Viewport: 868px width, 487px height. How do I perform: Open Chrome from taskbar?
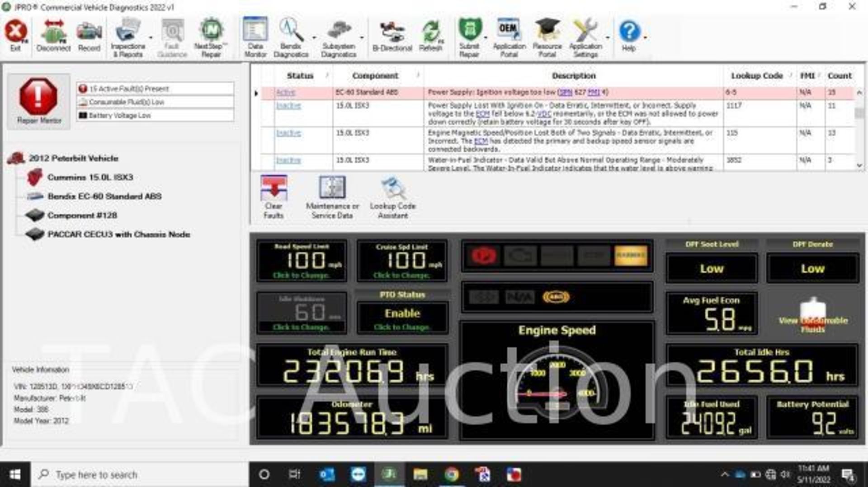(451, 474)
